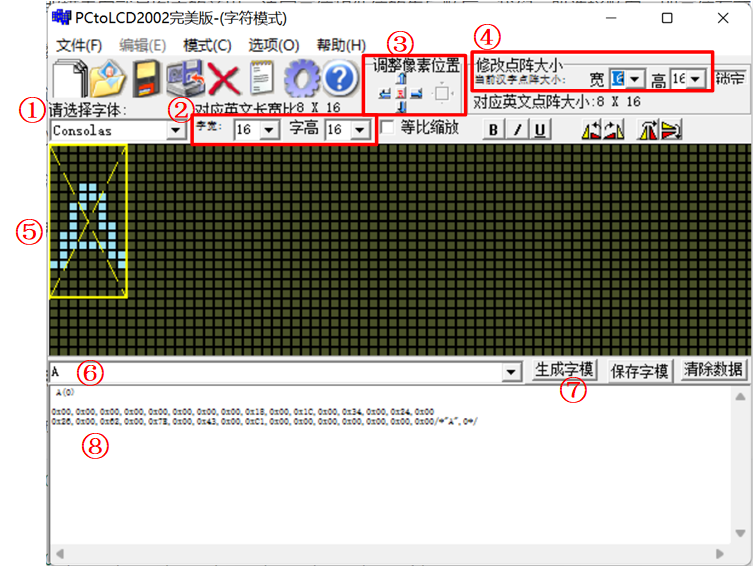Open the 字高 value dropdown

pos(360,130)
